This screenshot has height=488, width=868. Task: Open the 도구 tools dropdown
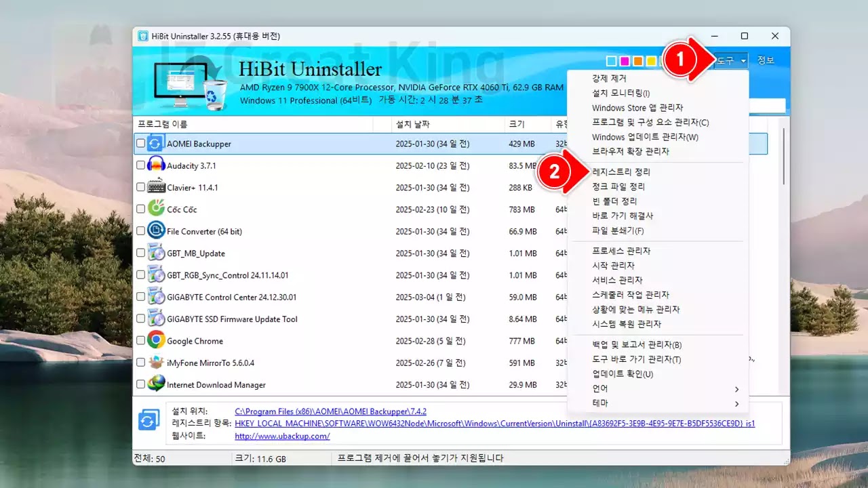point(731,60)
